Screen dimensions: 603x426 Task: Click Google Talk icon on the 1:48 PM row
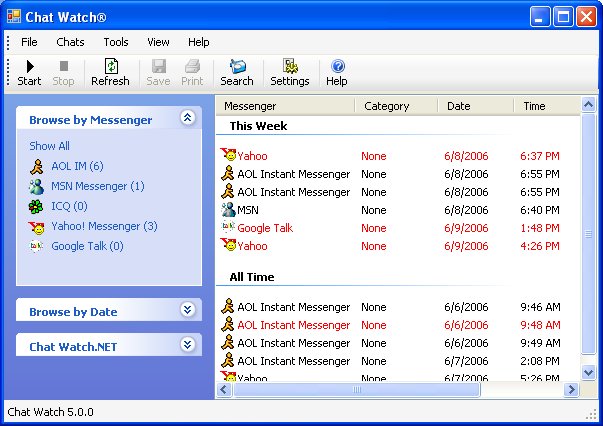click(x=228, y=227)
